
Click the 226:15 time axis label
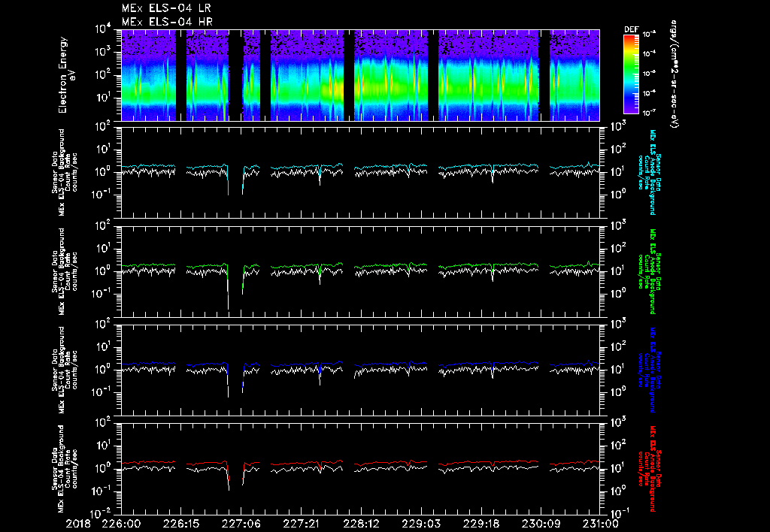181,524
